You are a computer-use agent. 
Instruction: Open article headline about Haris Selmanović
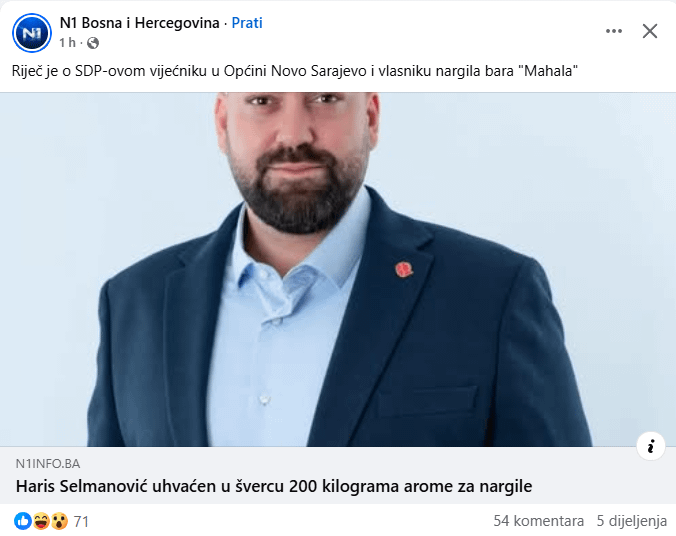[x=274, y=486]
